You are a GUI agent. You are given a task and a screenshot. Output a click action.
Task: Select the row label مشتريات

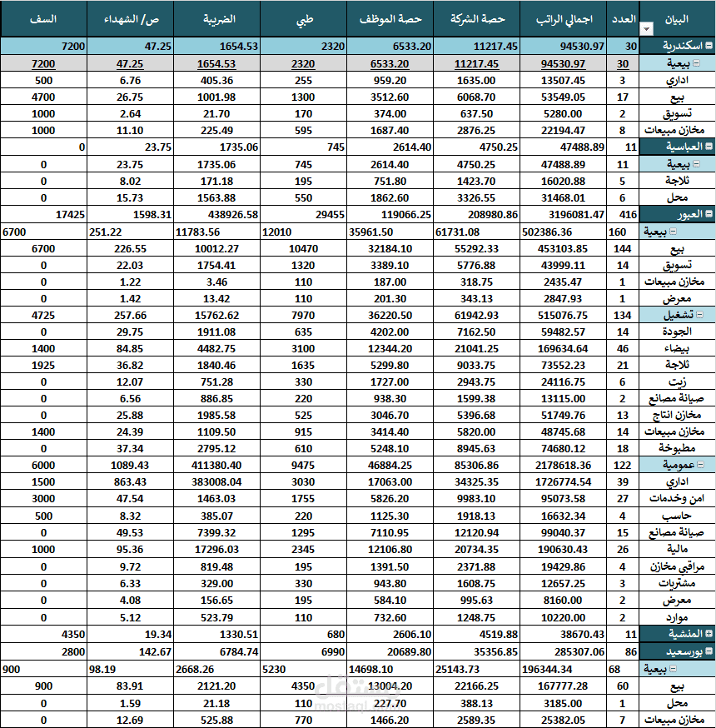click(x=677, y=583)
